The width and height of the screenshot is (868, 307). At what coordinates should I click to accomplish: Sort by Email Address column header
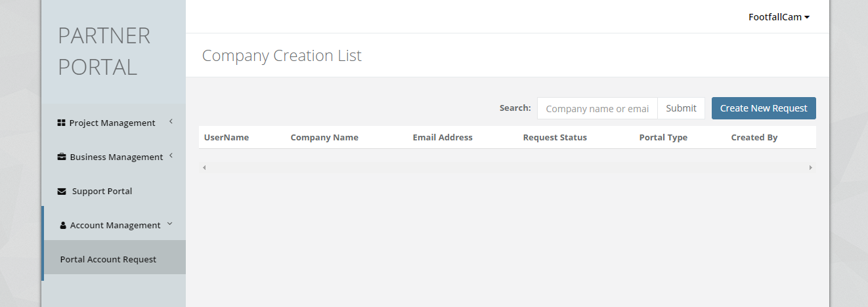(x=443, y=137)
